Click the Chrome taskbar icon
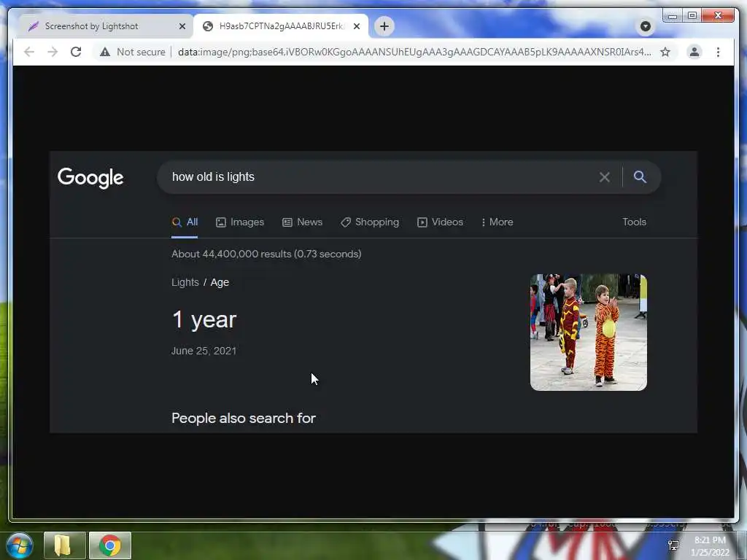The height and width of the screenshot is (560, 747). click(110, 545)
